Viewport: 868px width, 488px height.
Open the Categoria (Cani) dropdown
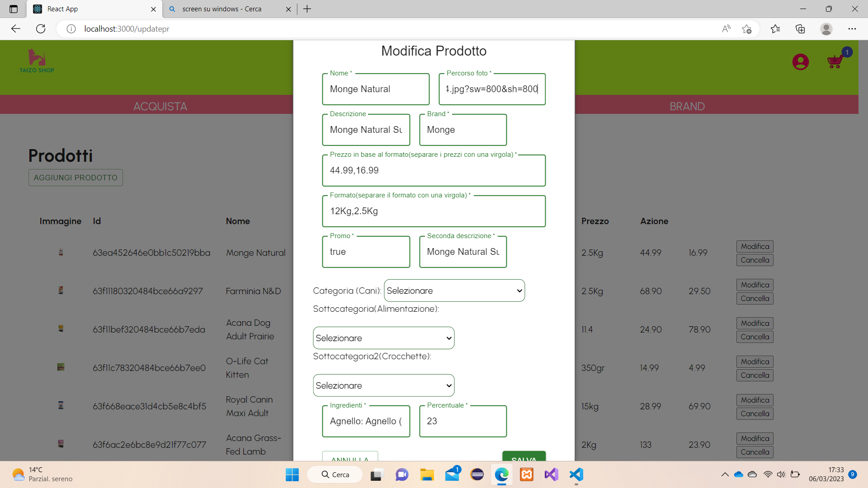click(x=454, y=291)
